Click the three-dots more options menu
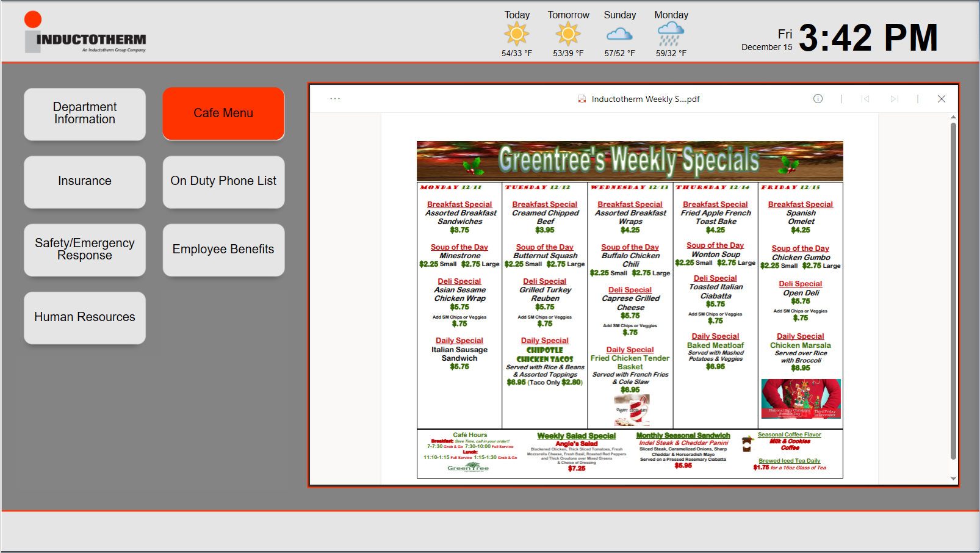 coord(335,99)
